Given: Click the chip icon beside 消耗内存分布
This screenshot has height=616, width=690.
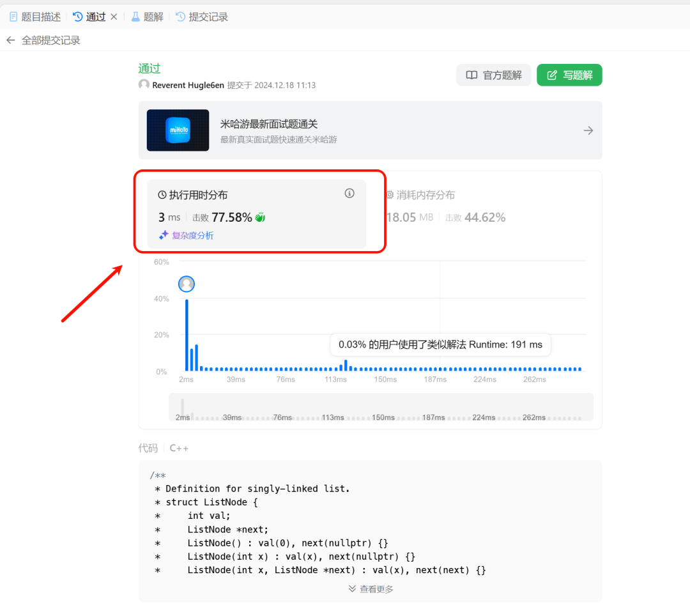Looking at the screenshot, I should [390, 195].
